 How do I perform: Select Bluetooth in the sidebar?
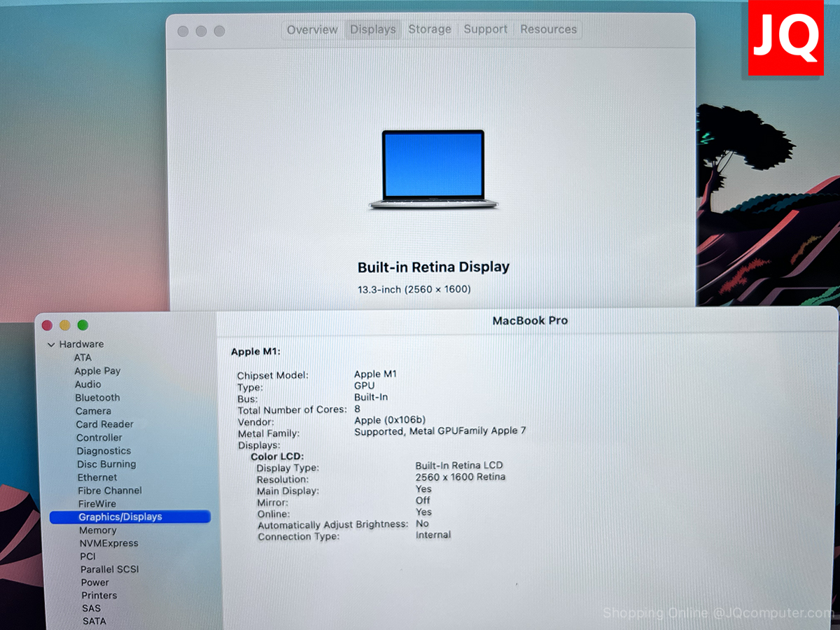(97, 398)
